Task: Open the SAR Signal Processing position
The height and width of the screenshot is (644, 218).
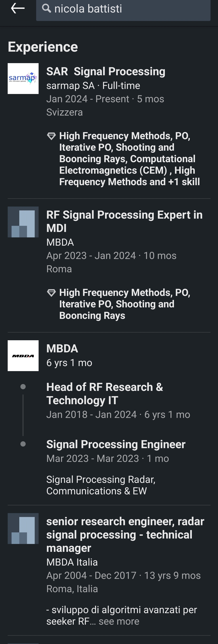Action: point(106,72)
